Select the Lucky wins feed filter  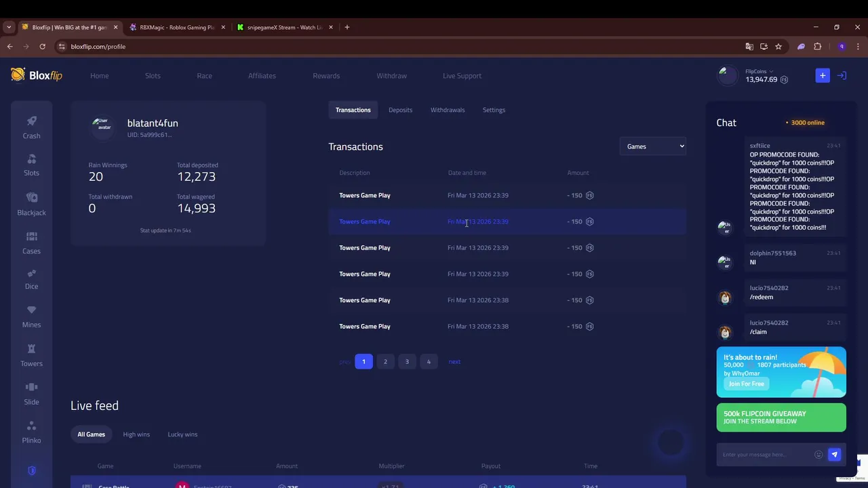[182, 434]
